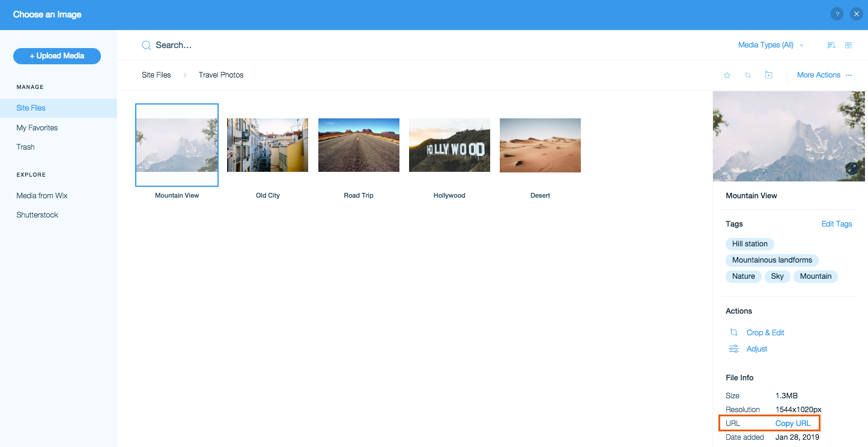Click the 1.3MB size value
Viewport: 868px width, 447px height.
pyautogui.click(x=786, y=396)
